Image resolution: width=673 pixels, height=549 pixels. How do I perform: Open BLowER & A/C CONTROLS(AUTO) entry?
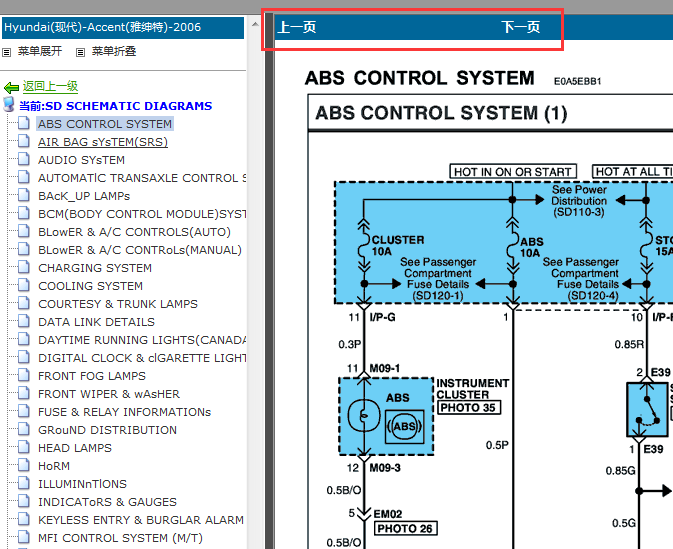[x=134, y=232]
